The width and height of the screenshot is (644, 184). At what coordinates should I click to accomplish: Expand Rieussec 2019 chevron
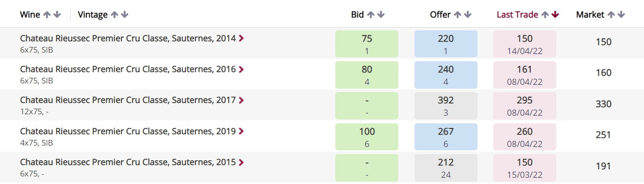pyautogui.click(x=241, y=131)
